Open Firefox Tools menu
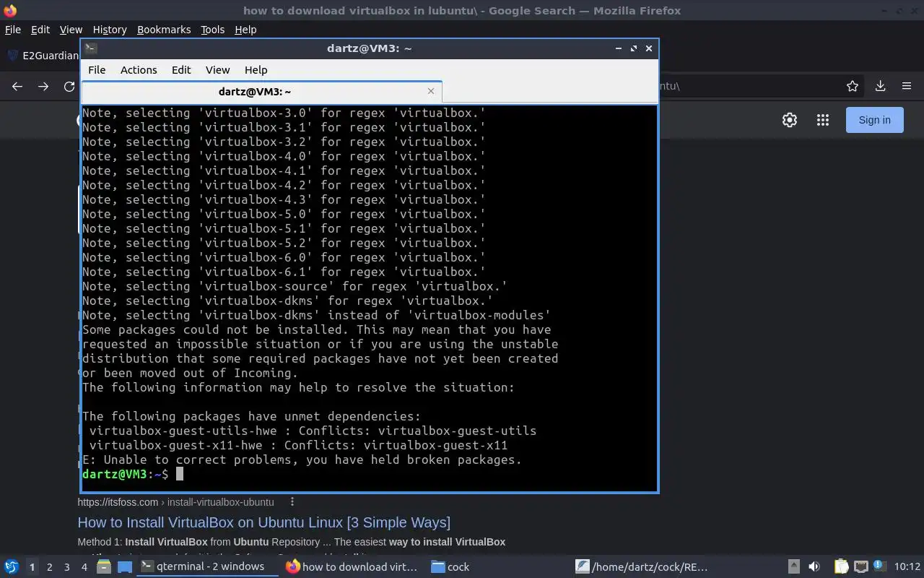Screen dimensions: 924x578 [212, 30]
